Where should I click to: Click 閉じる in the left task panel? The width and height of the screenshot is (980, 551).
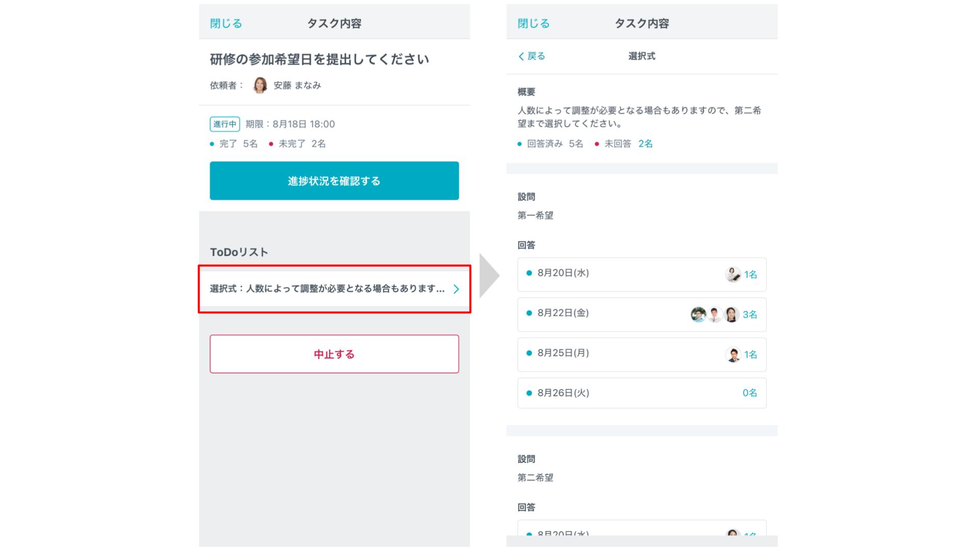pyautogui.click(x=226, y=23)
